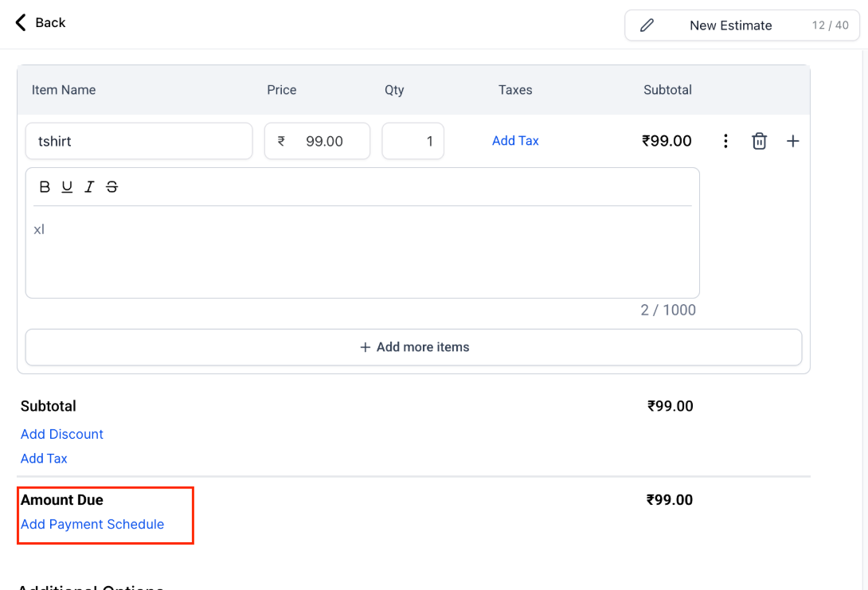Toggle bold formatting in description editor
868x590 pixels.
click(x=45, y=187)
